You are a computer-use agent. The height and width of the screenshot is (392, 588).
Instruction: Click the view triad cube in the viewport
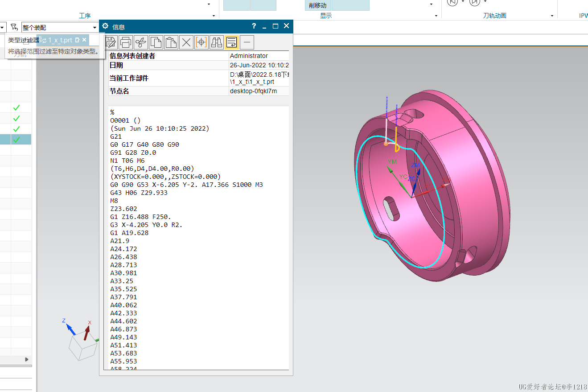pyautogui.click(x=83, y=347)
